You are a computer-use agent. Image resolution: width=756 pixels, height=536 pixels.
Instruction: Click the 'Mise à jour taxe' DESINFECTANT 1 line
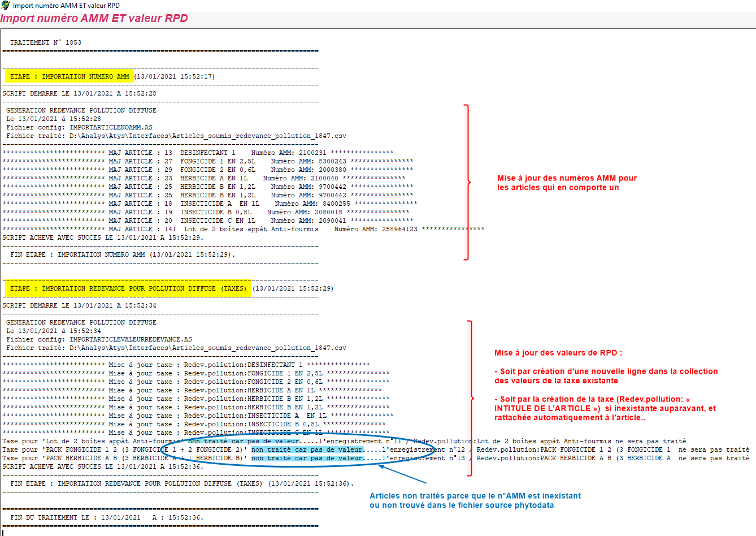pyautogui.click(x=186, y=365)
